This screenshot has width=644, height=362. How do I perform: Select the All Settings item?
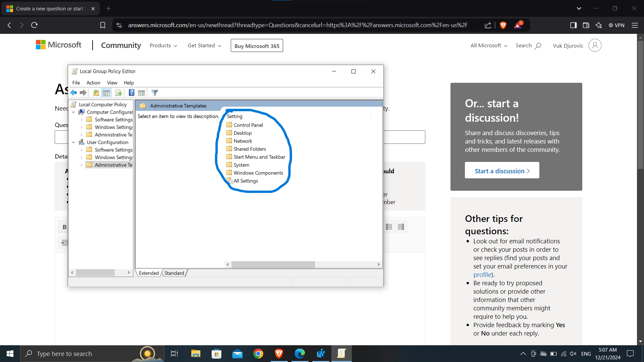(x=242, y=181)
